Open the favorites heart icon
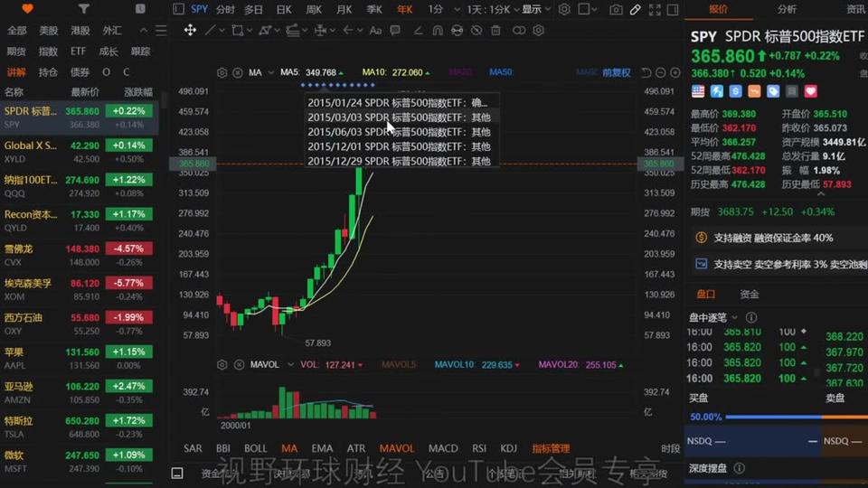868x488 pixels. (x=27, y=9)
